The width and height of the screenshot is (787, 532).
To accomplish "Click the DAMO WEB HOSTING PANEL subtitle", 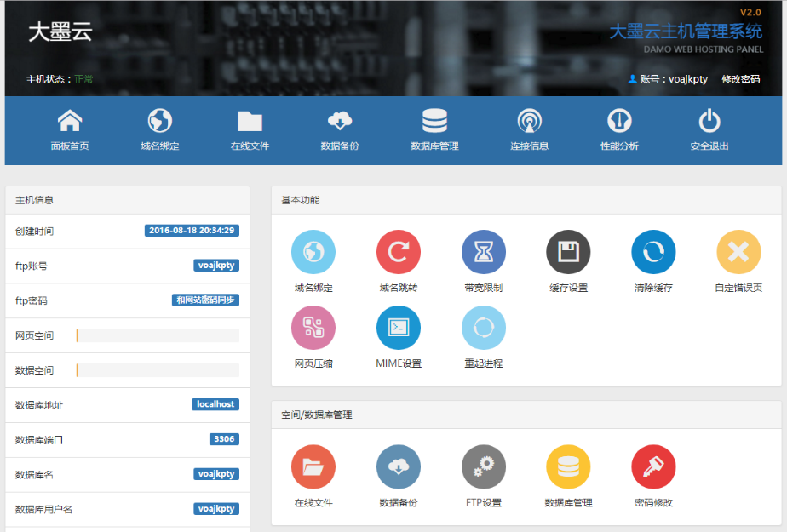I will pos(704,49).
